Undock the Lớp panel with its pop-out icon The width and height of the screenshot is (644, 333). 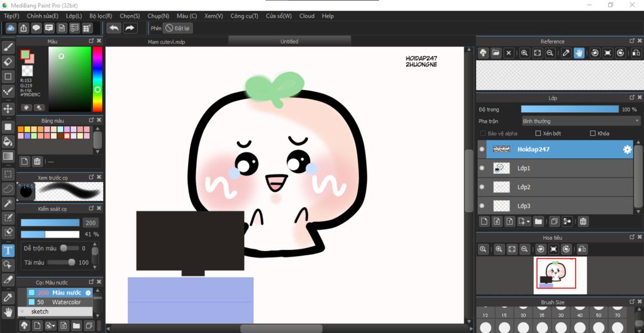[632, 98]
